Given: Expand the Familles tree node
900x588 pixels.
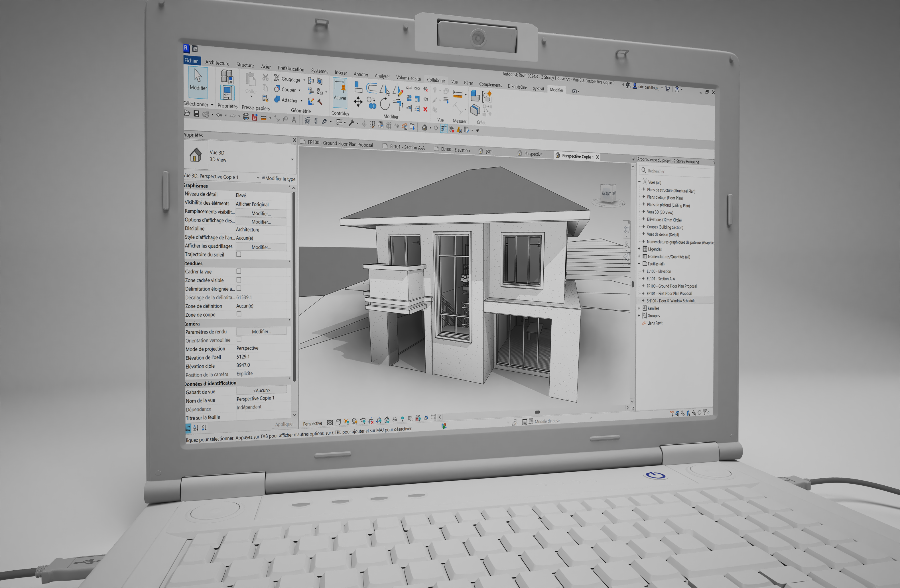Looking at the screenshot, I should click(639, 308).
